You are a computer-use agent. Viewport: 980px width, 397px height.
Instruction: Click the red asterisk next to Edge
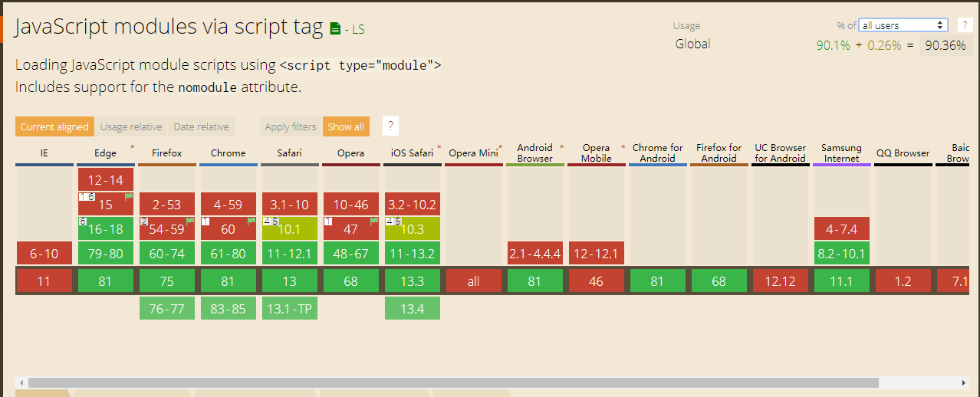click(x=132, y=146)
